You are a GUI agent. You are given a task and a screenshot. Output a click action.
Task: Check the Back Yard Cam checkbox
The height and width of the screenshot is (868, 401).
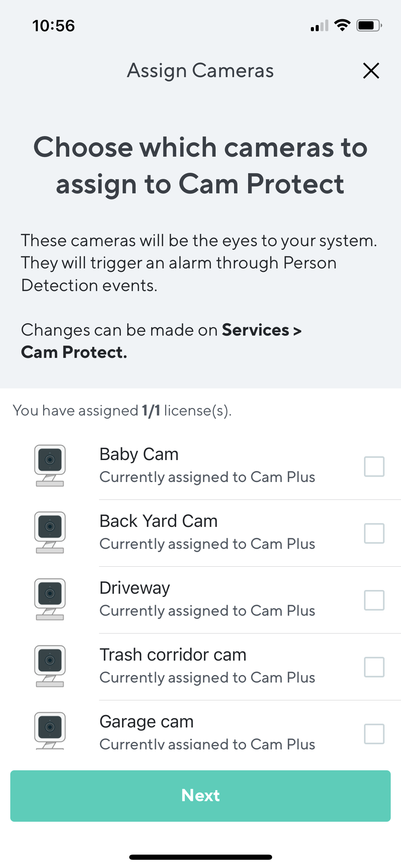pyautogui.click(x=374, y=533)
